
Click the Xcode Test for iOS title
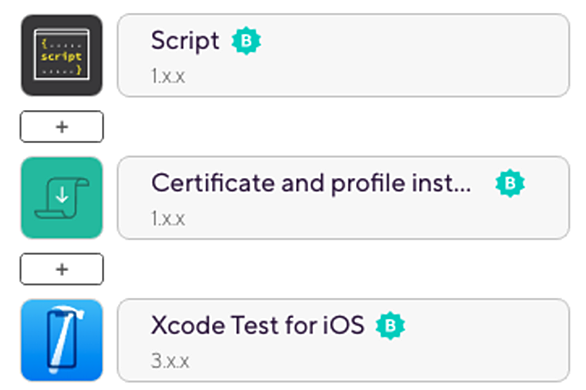tap(257, 325)
